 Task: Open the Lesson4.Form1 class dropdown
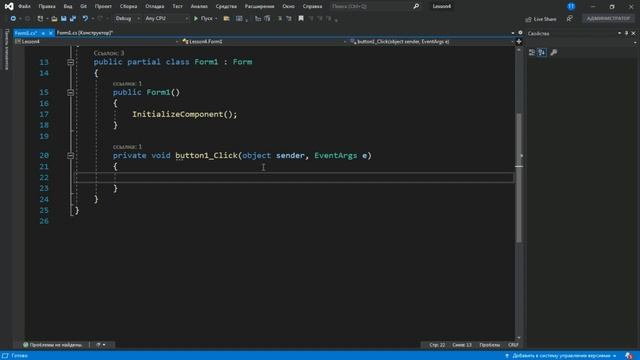tap(264, 42)
